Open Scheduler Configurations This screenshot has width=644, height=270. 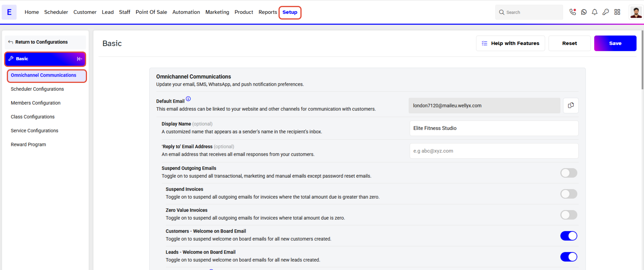[x=37, y=89]
